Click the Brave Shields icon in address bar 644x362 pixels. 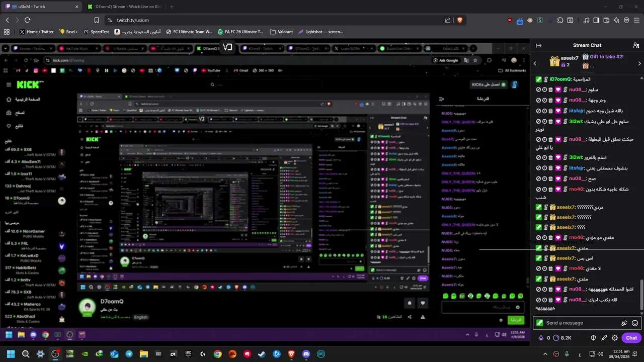point(459,20)
